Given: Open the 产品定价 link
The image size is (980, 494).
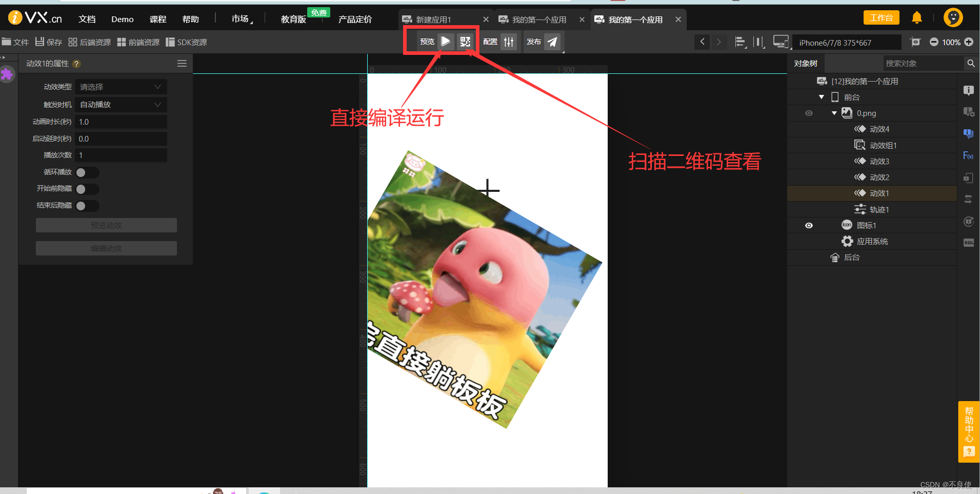Looking at the screenshot, I should (355, 19).
